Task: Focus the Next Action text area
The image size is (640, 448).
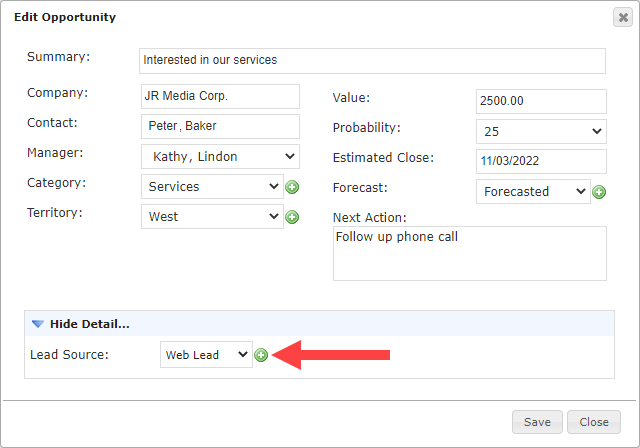Action: point(469,253)
